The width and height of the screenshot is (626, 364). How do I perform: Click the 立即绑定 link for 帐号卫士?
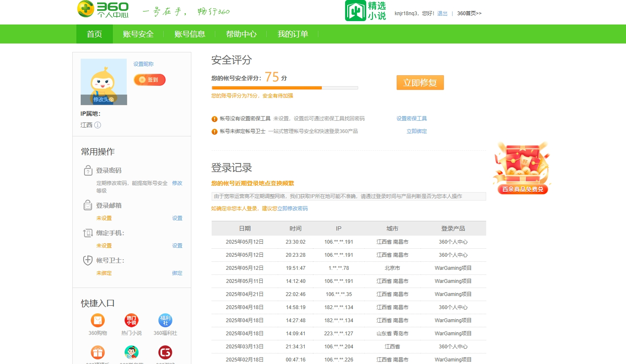(x=416, y=131)
